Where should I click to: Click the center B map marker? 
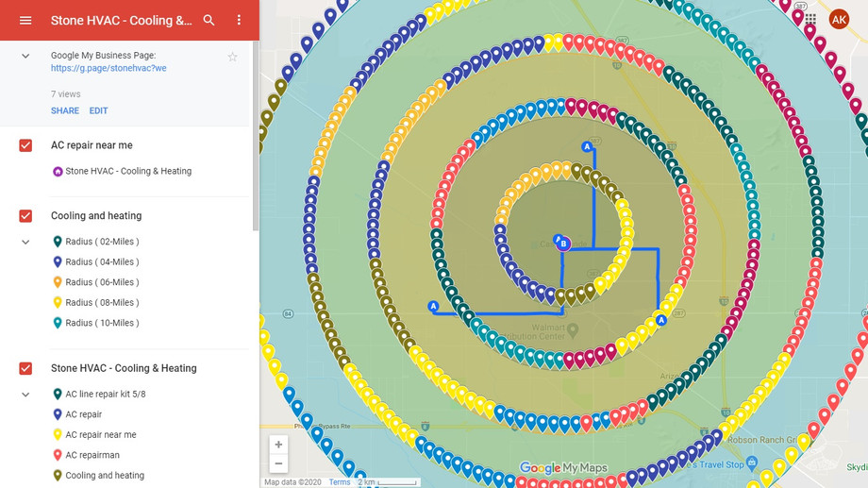click(563, 244)
